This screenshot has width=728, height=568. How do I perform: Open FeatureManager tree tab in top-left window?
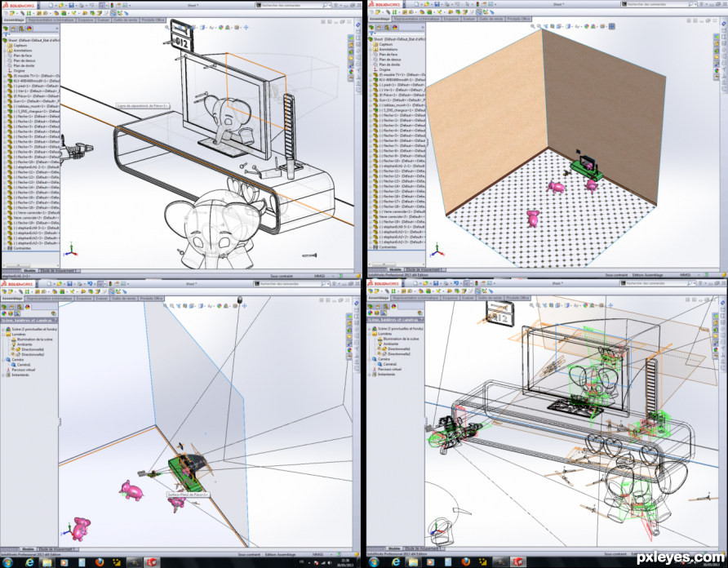click(x=6, y=29)
